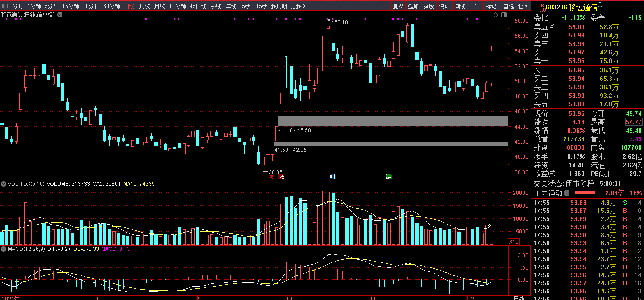Expand the 更多 periods menu
The height and width of the screenshot is (300, 644).
coord(298,6)
